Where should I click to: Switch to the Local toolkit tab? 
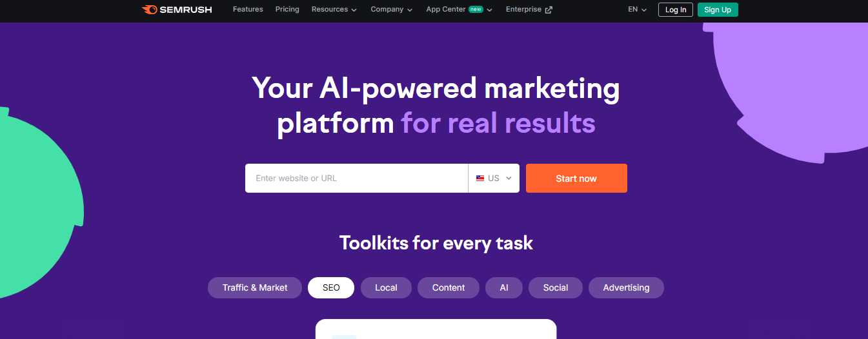[386, 287]
